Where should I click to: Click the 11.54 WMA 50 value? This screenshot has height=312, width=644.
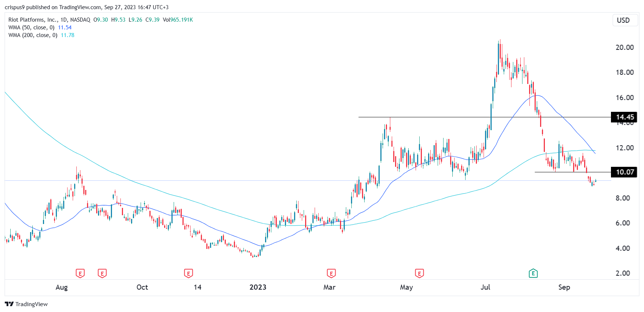[65, 27]
